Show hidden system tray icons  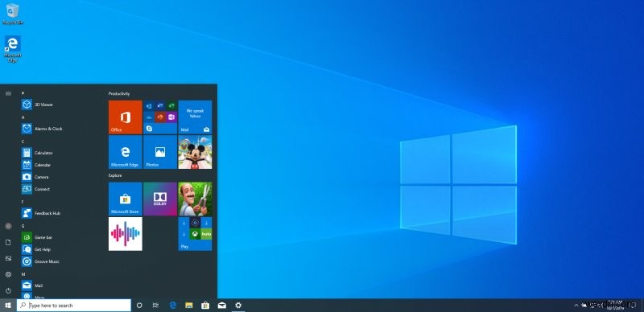point(576,305)
